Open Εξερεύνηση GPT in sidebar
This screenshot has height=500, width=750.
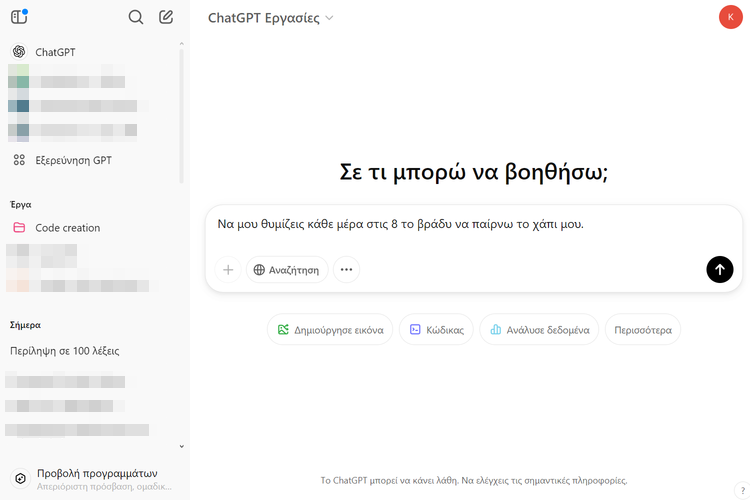pyautogui.click(x=73, y=160)
